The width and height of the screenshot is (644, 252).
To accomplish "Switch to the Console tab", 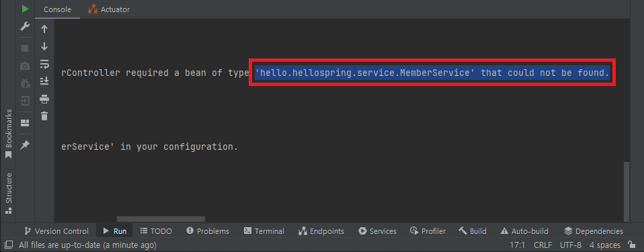I will click(x=58, y=9).
